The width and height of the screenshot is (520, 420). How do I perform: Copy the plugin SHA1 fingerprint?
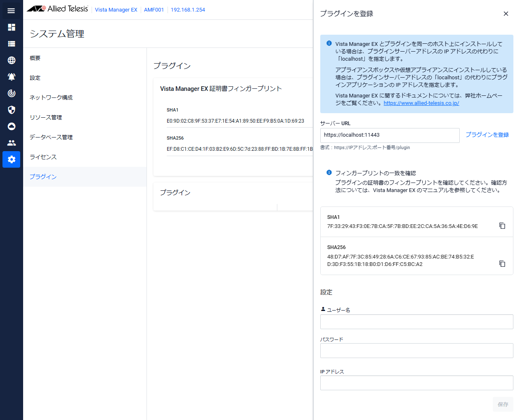tap(502, 225)
